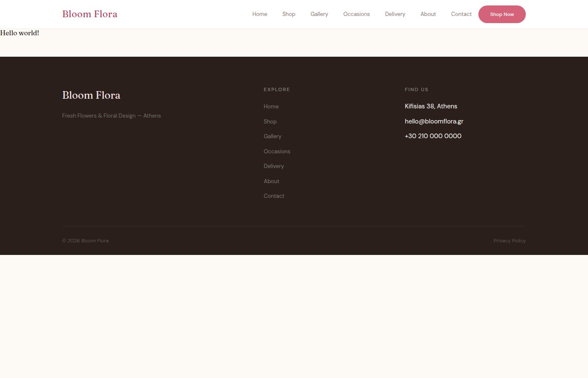588x378 pixels.
Task: Open Contact in the header navigation
Action: tap(461, 14)
